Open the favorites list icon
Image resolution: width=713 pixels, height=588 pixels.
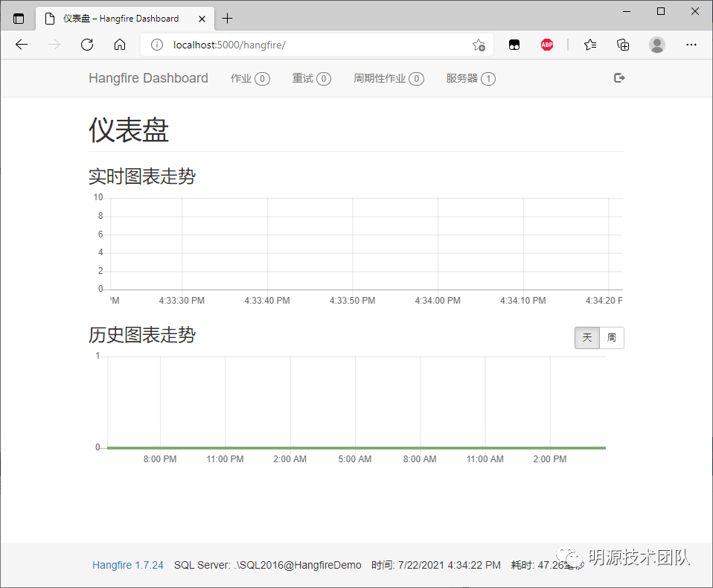point(590,45)
